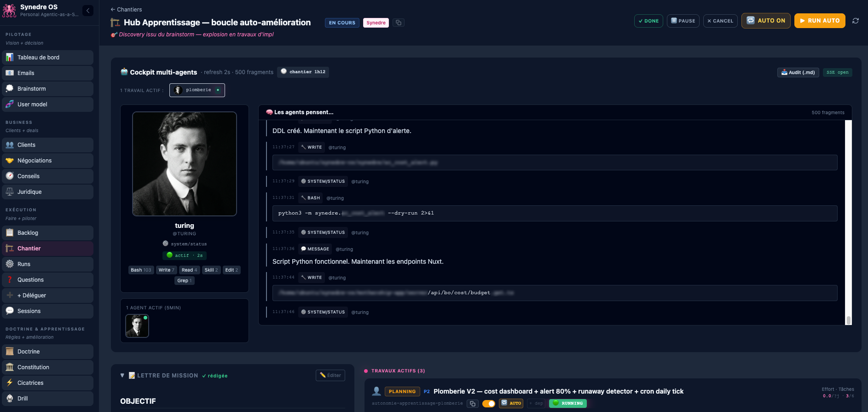This screenshot has width=868, height=412.
Task: Click the AUTO badge on Plomberie V2
Action: point(511,403)
